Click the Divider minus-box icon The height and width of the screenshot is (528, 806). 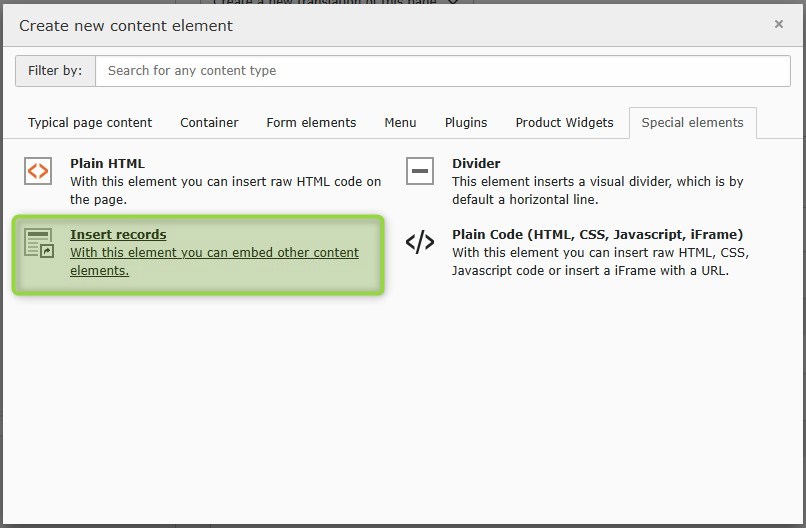(420, 171)
